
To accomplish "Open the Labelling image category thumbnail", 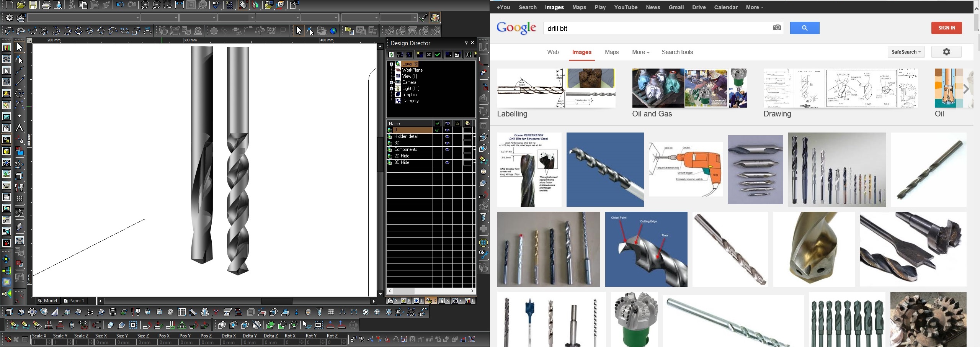I will [556, 88].
